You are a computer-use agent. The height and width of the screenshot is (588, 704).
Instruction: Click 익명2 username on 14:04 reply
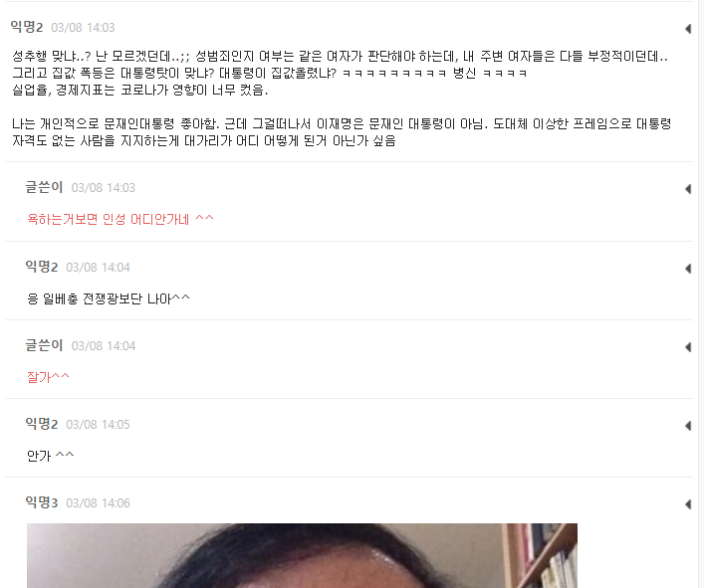(x=42, y=267)
